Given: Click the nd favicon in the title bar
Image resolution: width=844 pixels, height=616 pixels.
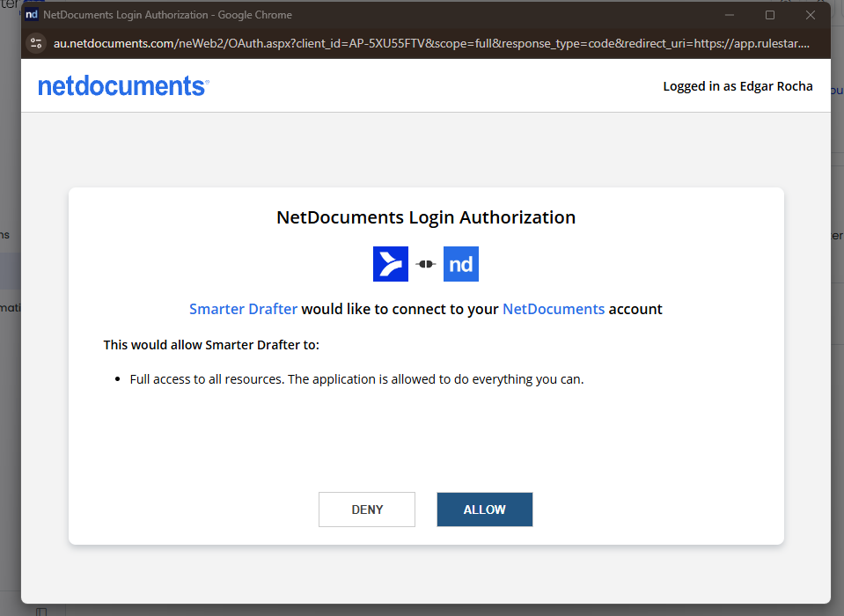Looking at the screenshot, I should click(x=32, y=15).
